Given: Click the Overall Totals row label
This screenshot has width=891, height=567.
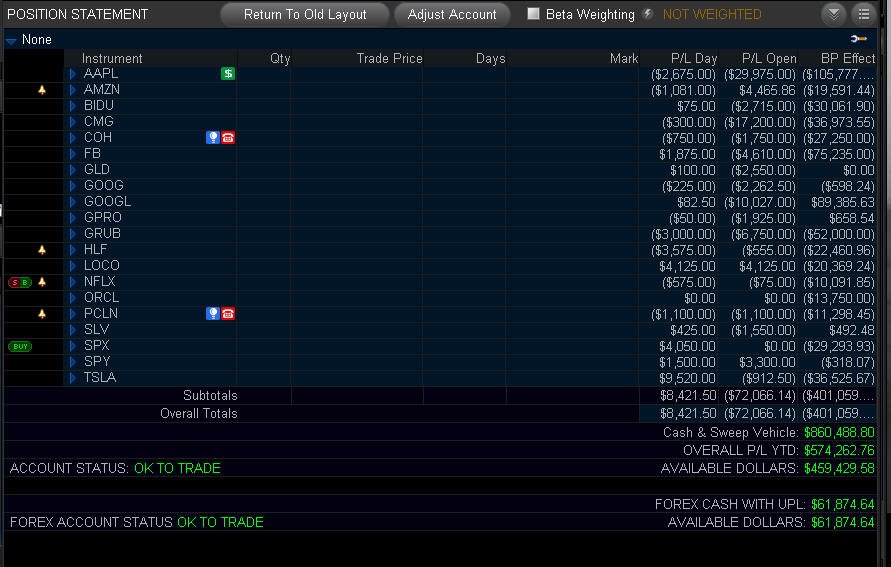Looking at the screenshot, I should [198, 414].
